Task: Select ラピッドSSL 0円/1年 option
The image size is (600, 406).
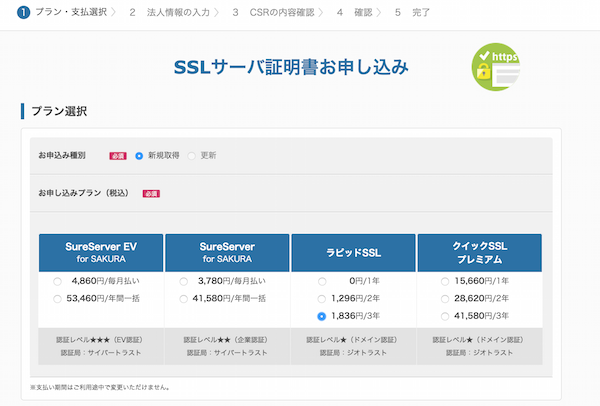Action: [x=322, y=282]
